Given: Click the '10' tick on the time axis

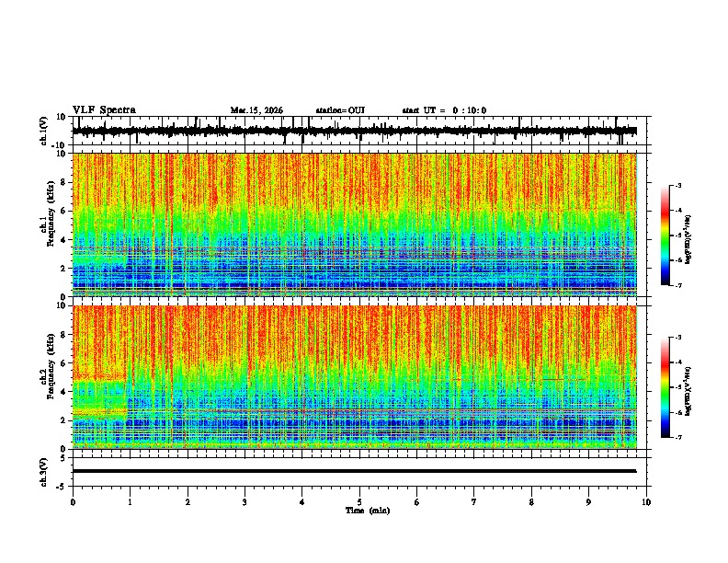Looking at the screenshot, I should point(646,502).
